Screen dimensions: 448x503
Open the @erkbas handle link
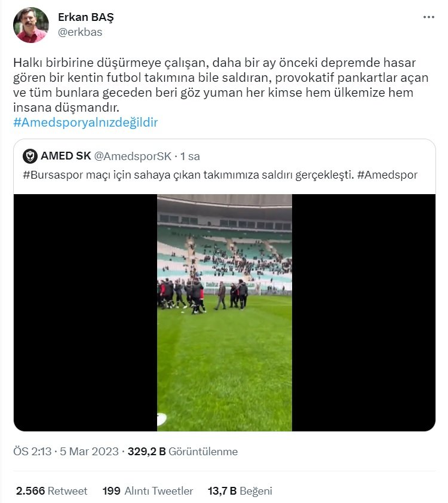(80, 32)
